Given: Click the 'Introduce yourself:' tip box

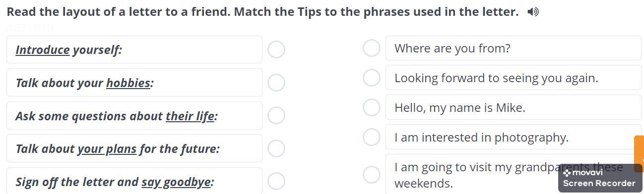Looking at the screenshot, I should pos(134,49).
